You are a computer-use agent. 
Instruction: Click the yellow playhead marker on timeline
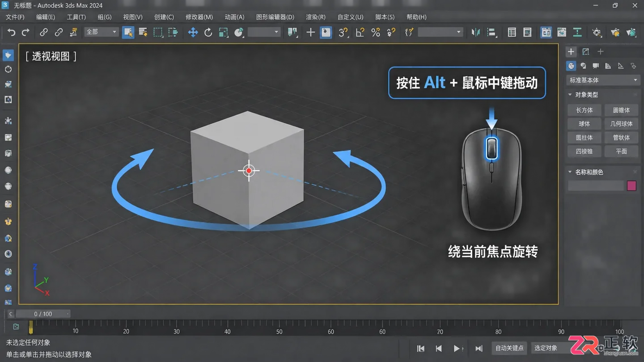[x=30, y=328]
